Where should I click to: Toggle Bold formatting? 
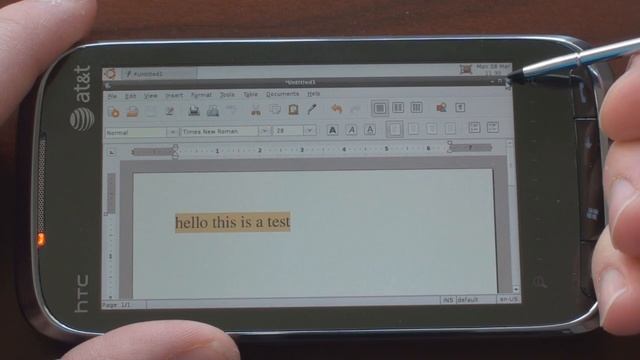[333, 130]
